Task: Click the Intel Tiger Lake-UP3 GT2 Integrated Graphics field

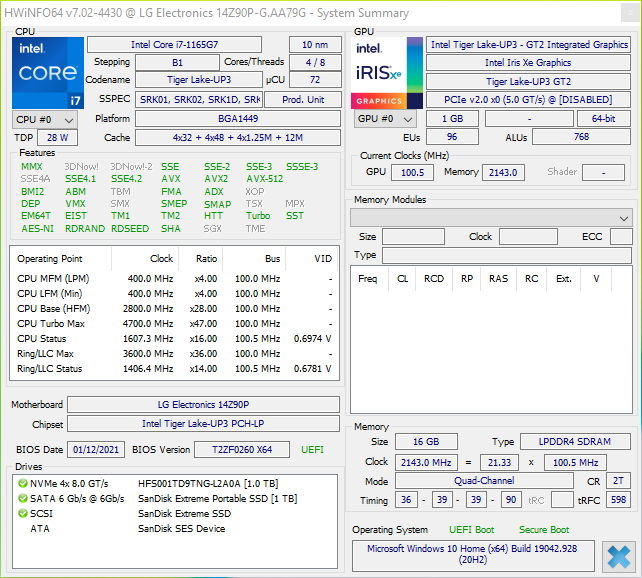Action: click(529, 45)
